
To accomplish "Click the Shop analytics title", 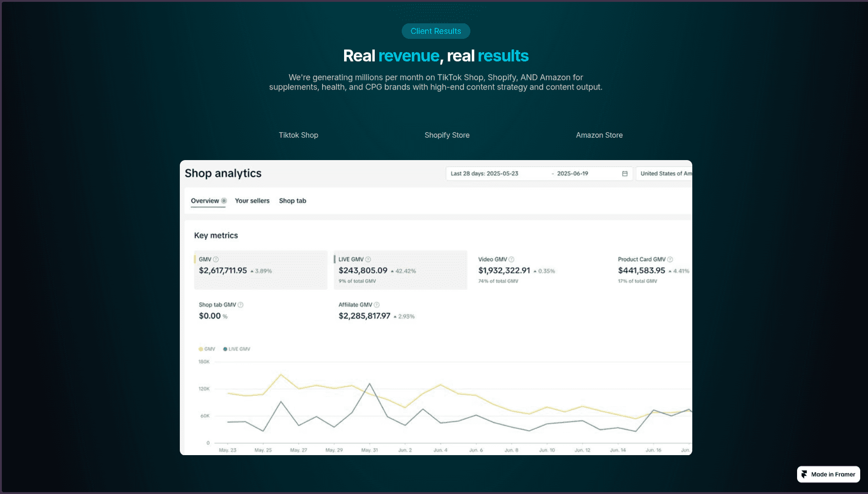I will pyautogui.click(x=223, y=173).
